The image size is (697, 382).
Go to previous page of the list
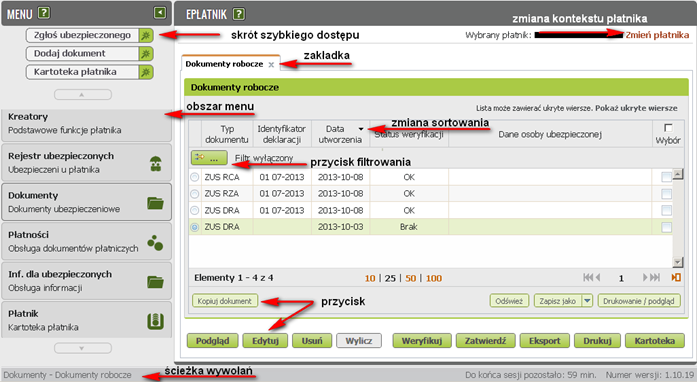[x=598, y=277]
